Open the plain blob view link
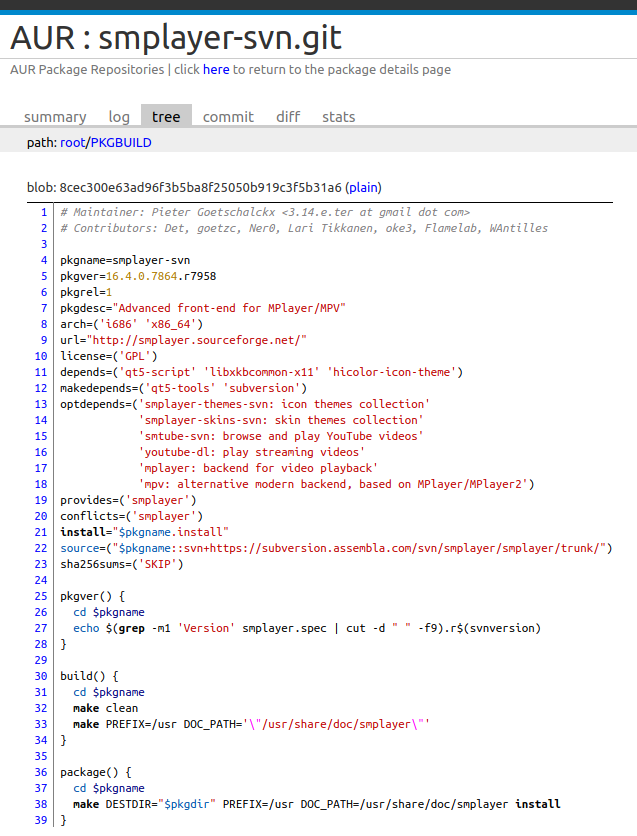Viewport: 637px width, 836px height. [363, 187]
